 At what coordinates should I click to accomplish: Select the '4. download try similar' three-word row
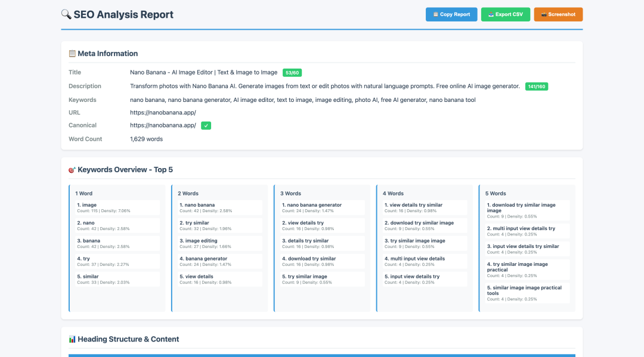pos(323,262)
